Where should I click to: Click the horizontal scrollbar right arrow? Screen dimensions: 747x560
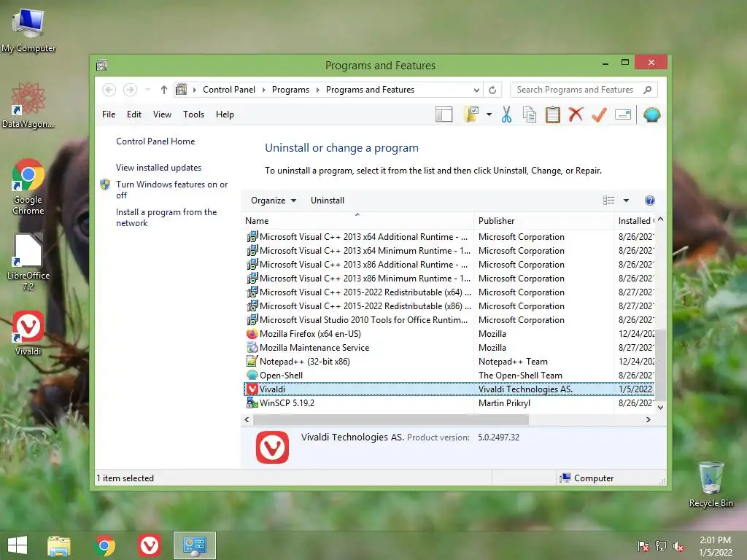(x=648, y=419)
